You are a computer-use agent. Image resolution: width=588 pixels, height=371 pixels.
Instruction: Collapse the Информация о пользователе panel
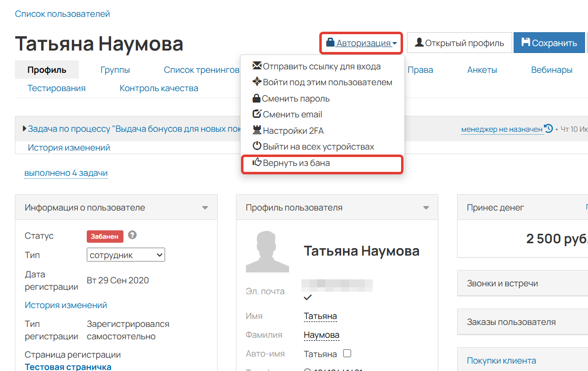click(x=204, y=208)
